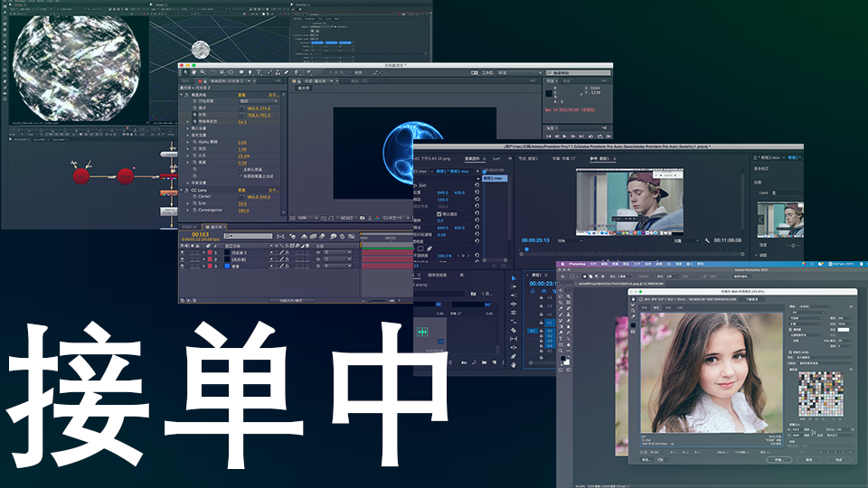Select the After Effects timeline composition tab
Image resolution: width=868 pixels, height=488 pixels.
215,227
